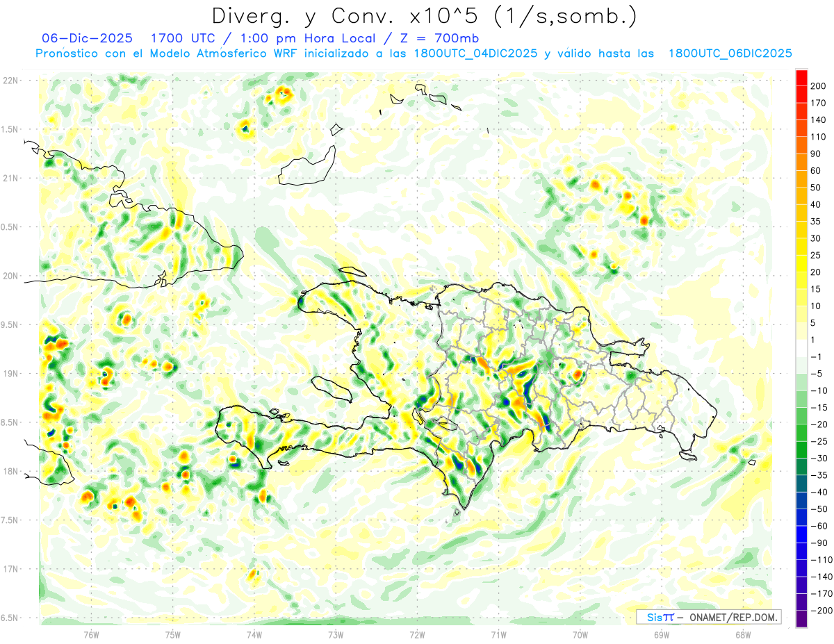
Task: Click the '74W' longitude label
Action: click(254, 635)
